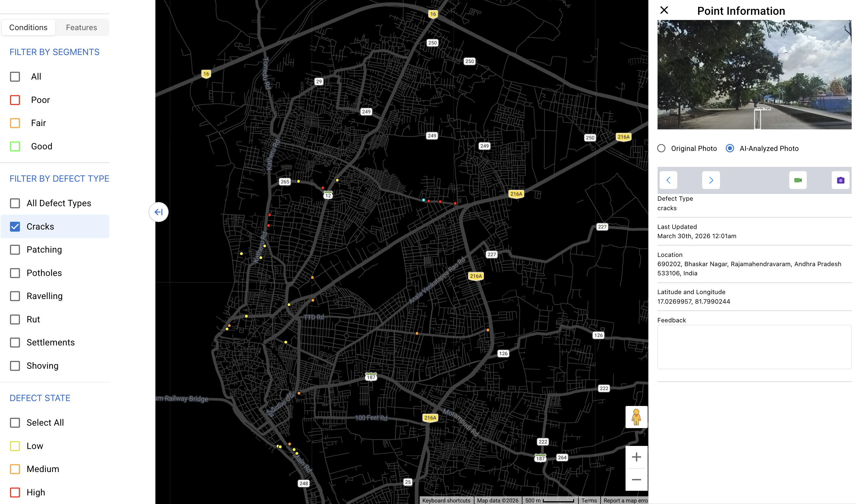Viewport: 856px width, 504px height.
Task: Open the green video camera icon
Action: (798, 180)
